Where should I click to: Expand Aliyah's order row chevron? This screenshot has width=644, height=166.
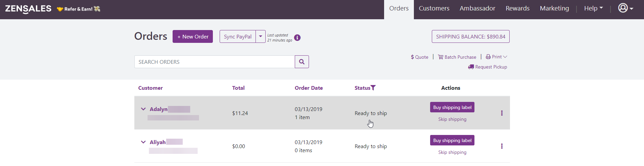tap(143, 142)
